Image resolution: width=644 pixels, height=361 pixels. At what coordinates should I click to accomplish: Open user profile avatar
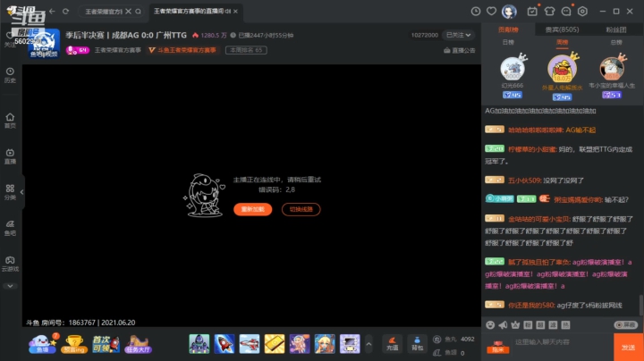coord(509,12)
